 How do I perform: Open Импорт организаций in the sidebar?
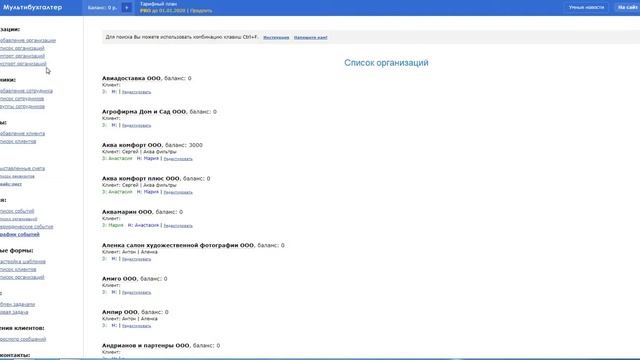pos(22,56)
